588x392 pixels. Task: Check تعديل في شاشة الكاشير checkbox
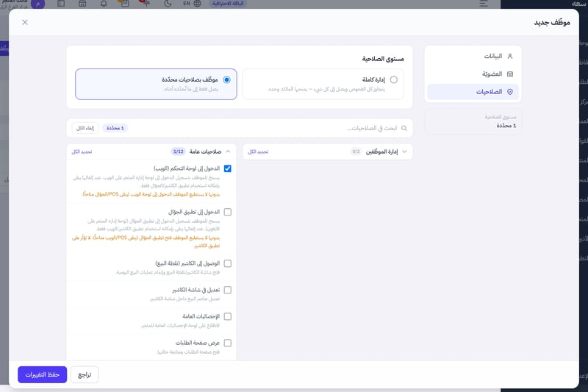coord(228,290)
